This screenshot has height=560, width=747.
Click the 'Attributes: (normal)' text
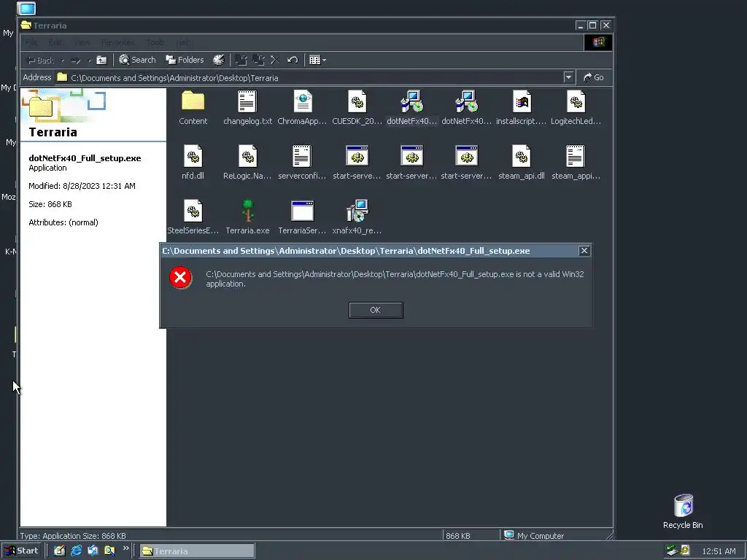[x=63, y=222]
